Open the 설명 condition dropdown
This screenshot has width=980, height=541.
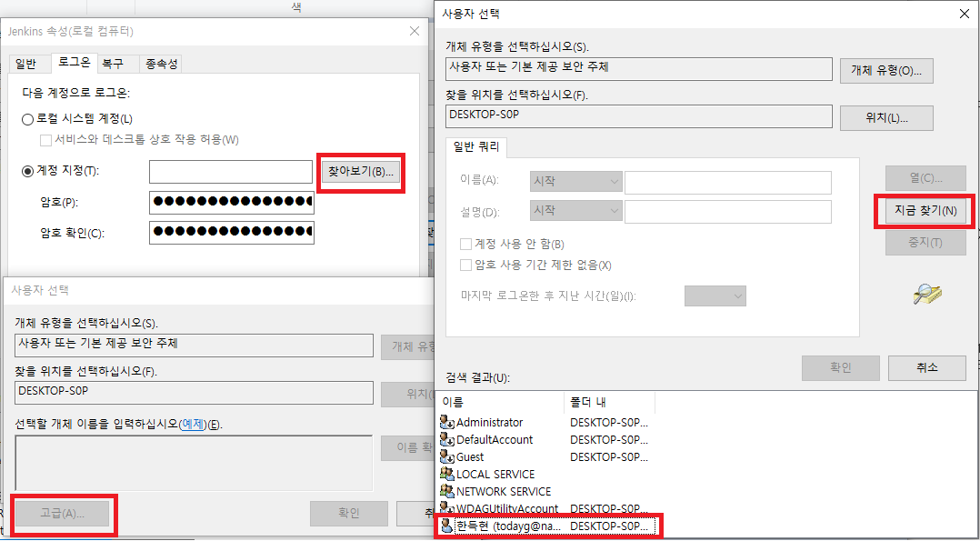point(575,211)
